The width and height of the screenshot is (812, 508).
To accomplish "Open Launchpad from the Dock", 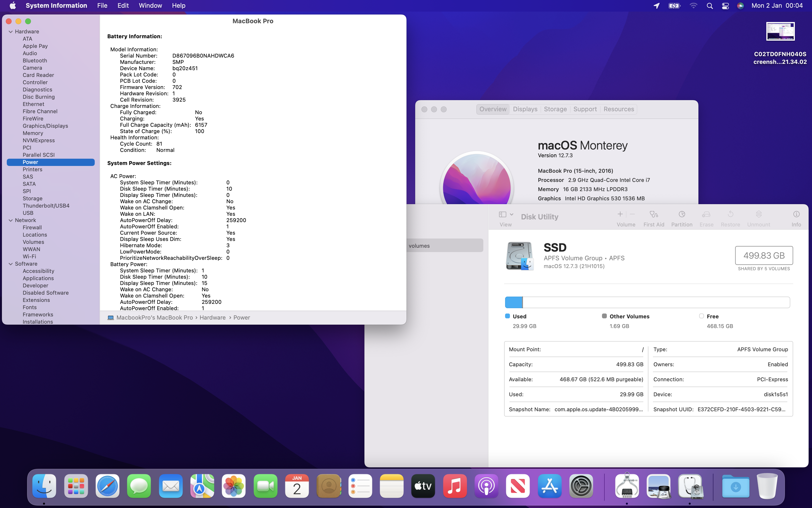I will click(x=76, y=486).
